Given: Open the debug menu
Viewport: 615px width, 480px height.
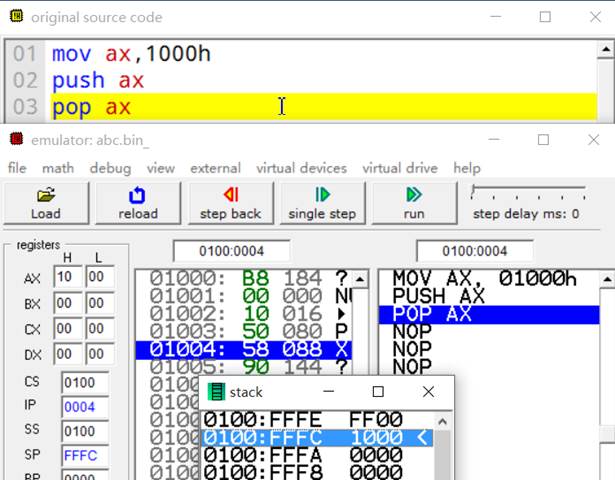Looking at the screenshot, I should coord(110,168).
